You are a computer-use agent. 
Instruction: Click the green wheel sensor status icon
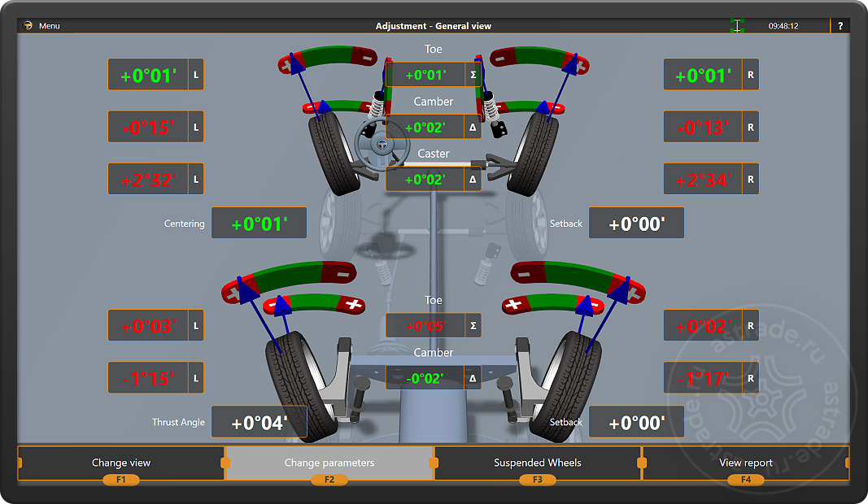coord(737,25)
